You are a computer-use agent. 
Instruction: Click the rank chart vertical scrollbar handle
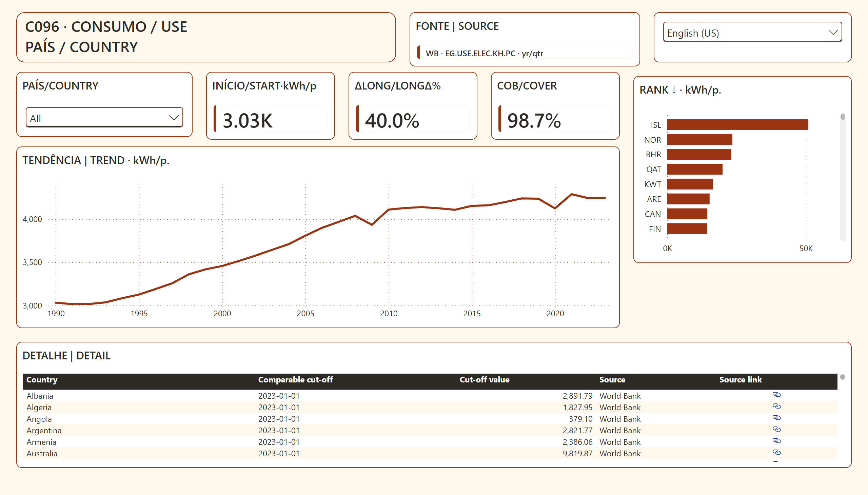click(843, 117)
